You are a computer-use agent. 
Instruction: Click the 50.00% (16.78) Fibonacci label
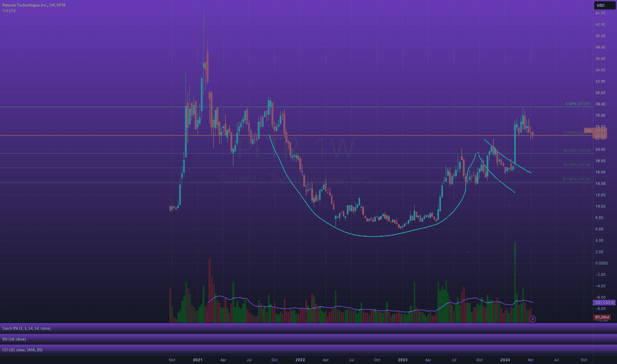tap(577, 165)
